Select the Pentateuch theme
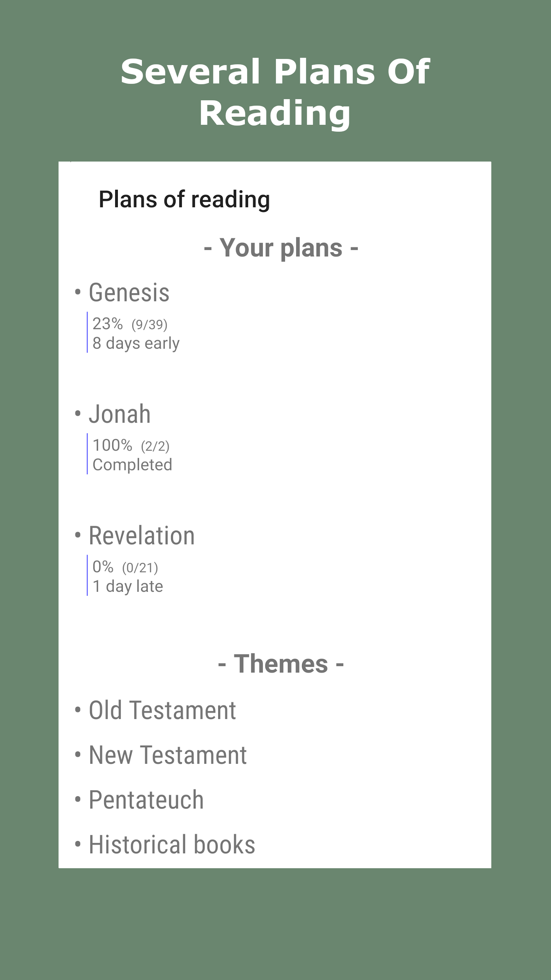551x980 pixels. (x=146, y=800)
